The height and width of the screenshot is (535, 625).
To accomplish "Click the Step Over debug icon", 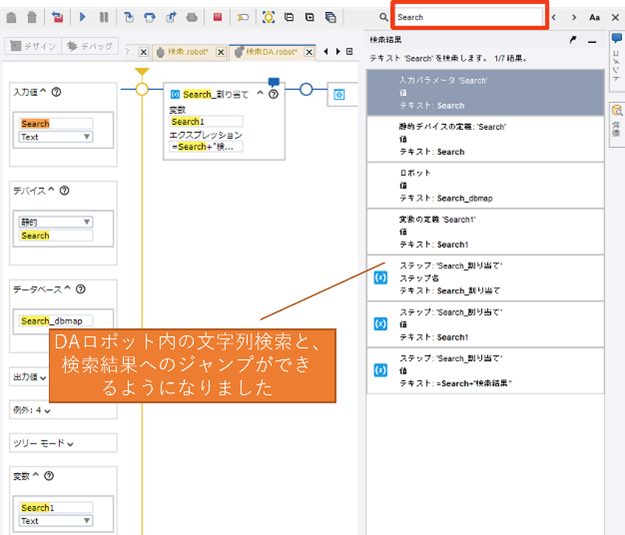I will click(x=150, y=17).
